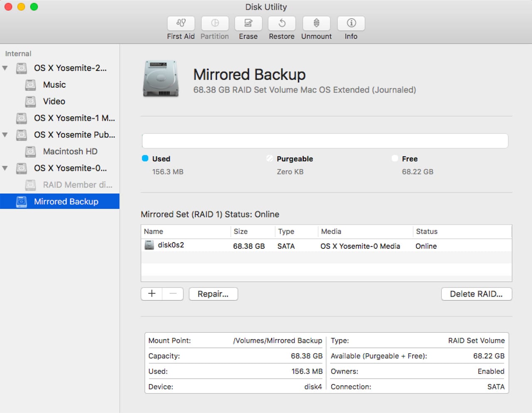
Task: Click the disk0s2 drive icon in table
Action: (149, 245)
